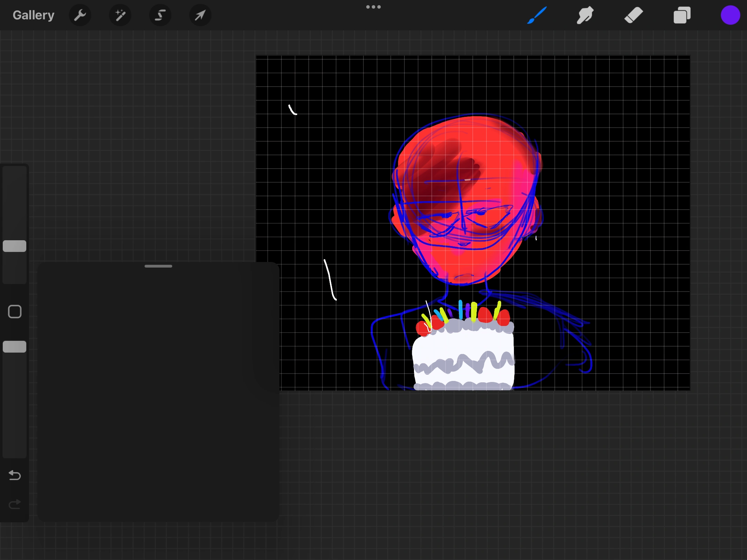Select the Paint brush tool
Screen dimensions: 747x560
point(537,15)
